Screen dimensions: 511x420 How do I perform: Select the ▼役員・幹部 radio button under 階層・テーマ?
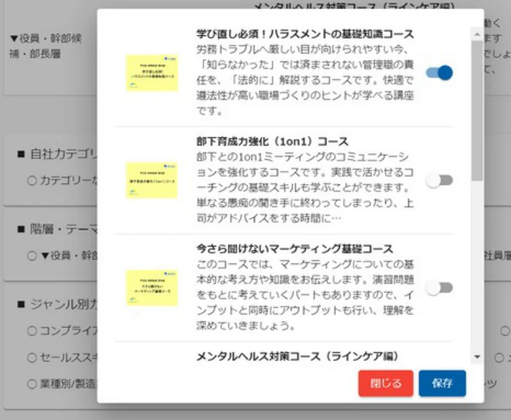click(x=32, y=256)
